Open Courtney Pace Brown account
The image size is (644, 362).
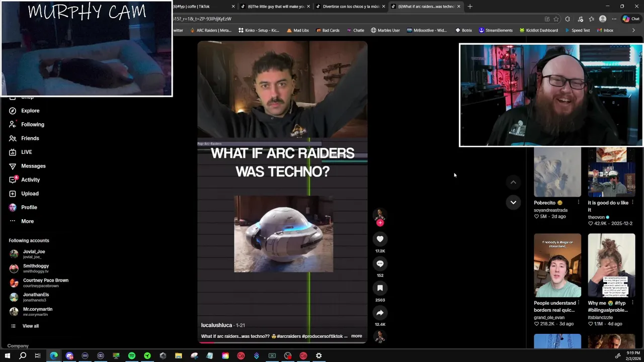click(39, 283)
